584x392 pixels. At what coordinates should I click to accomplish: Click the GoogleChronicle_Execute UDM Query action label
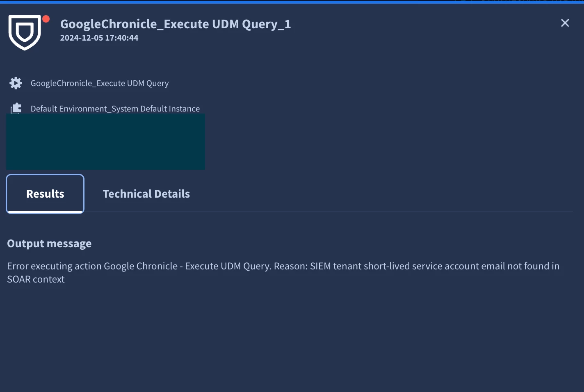(100, 83)
